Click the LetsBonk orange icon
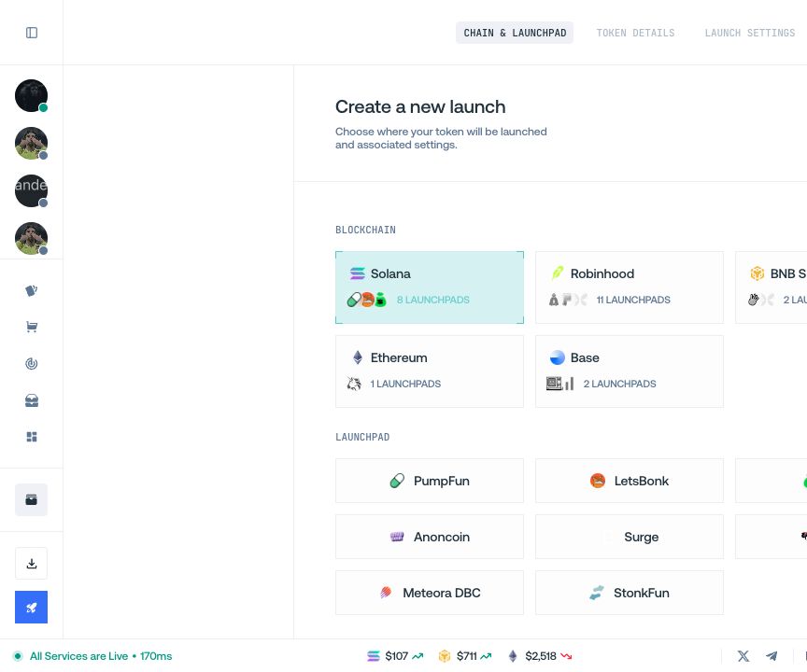Screen dimensions: 807x672 tap(598, 481)
